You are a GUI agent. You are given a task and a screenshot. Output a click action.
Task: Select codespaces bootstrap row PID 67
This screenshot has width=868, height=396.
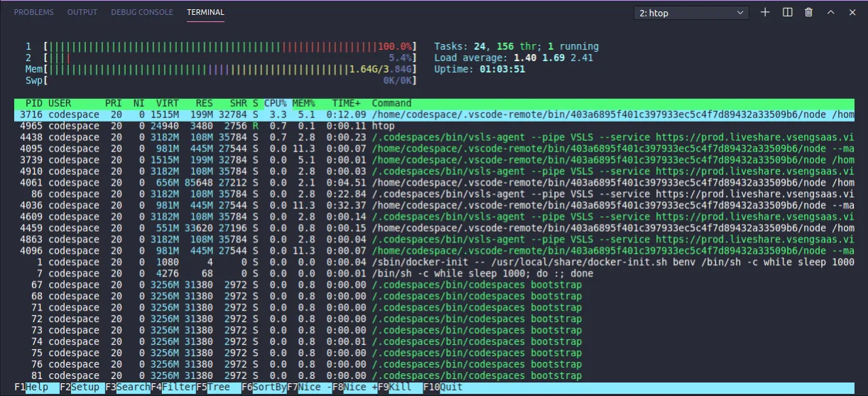(x=434, y=285)
